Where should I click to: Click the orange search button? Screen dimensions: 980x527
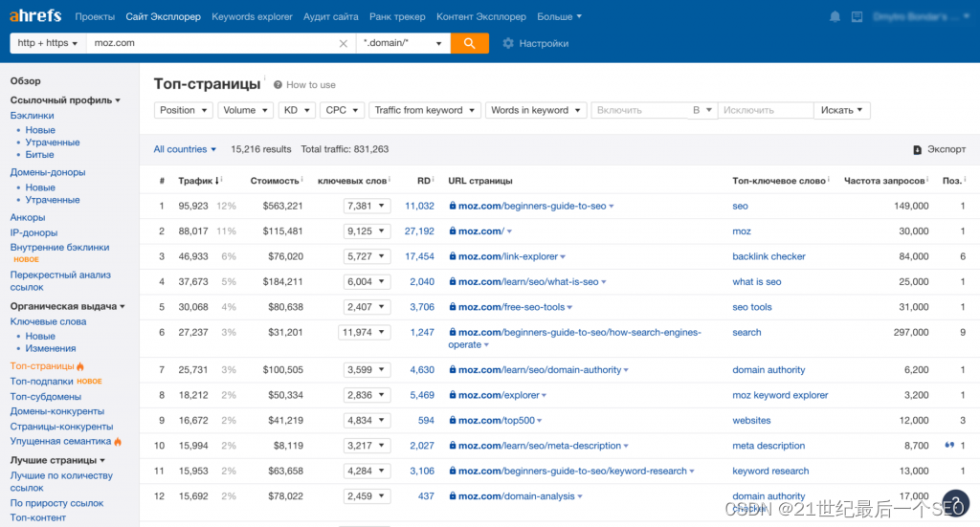click(469, 43)
